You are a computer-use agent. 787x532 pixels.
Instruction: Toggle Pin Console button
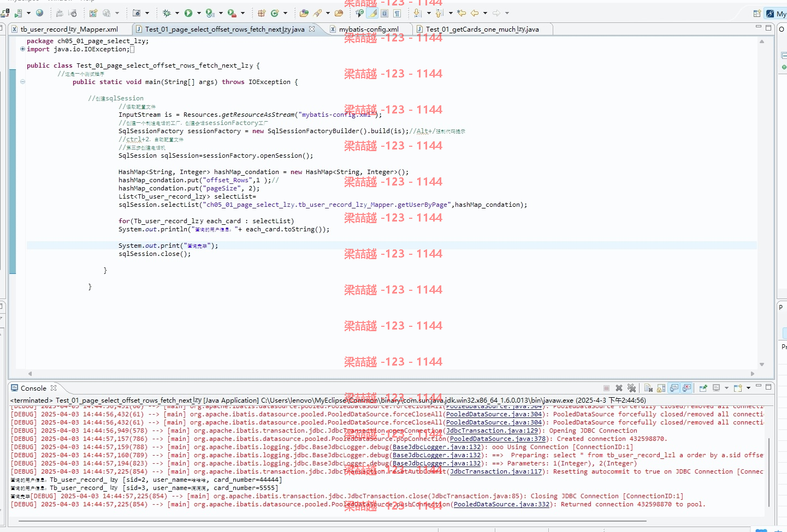(x=703, y=388)
